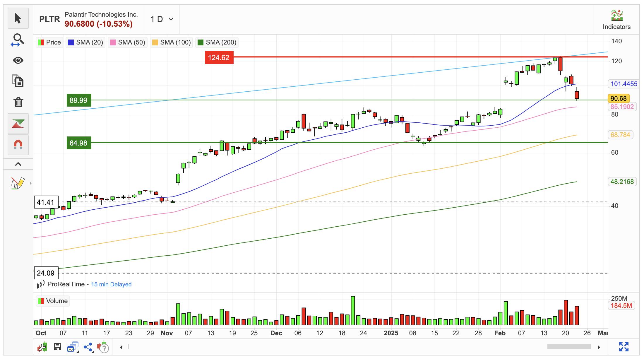This screenshot has height=359, width=644.
Task: Toggle fullscreen expand arrows icon
Action: point(624,347)
